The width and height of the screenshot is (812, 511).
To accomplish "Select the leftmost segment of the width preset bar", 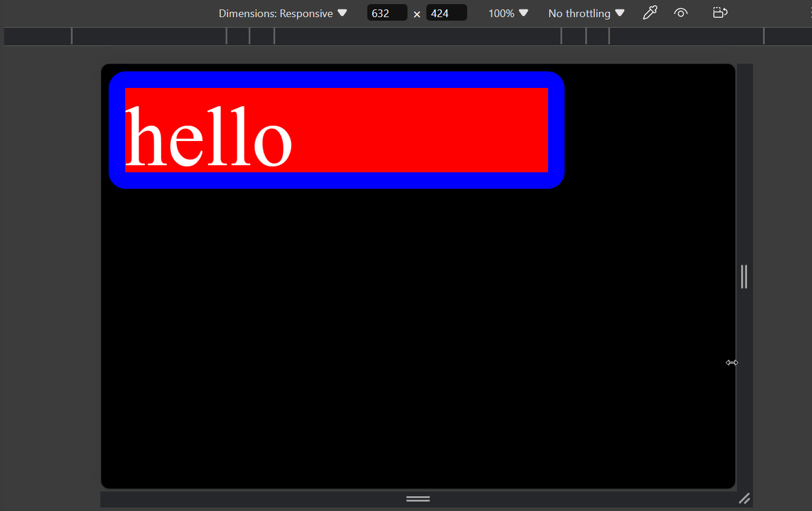I will coord(38,37).
